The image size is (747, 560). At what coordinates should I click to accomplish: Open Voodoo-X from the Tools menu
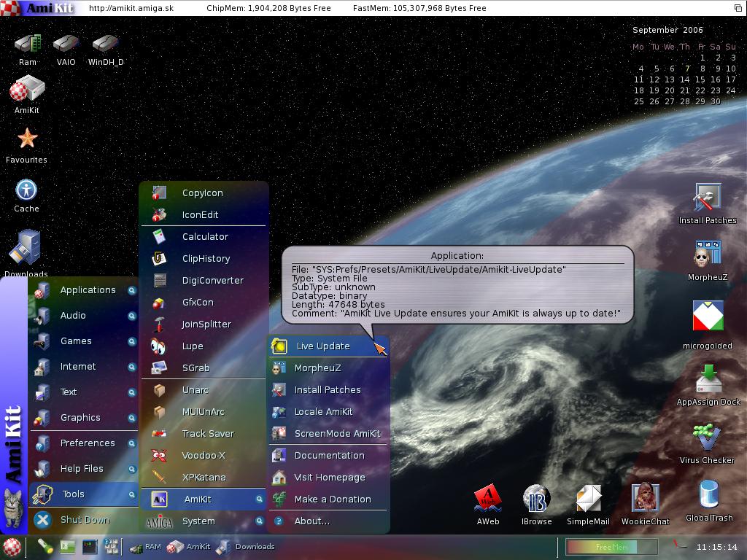pos(204,456)
